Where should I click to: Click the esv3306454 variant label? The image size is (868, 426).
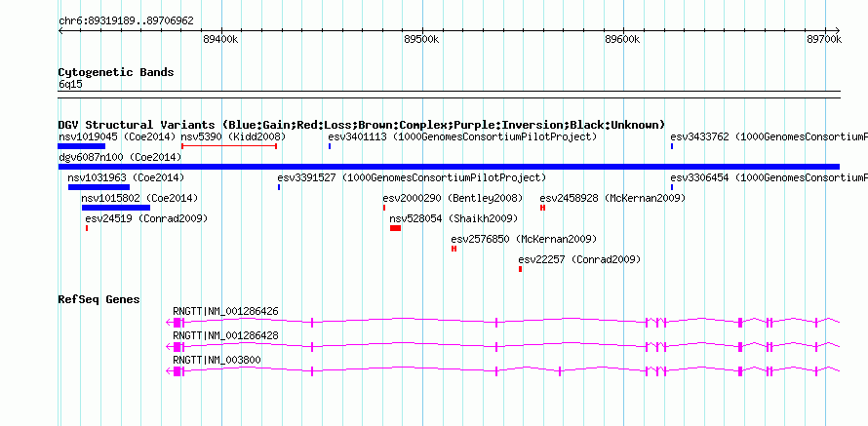click(x=769, y=177)
